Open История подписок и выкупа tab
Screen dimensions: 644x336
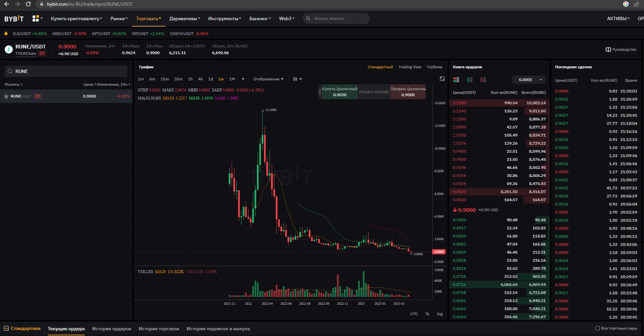(218, 329)
